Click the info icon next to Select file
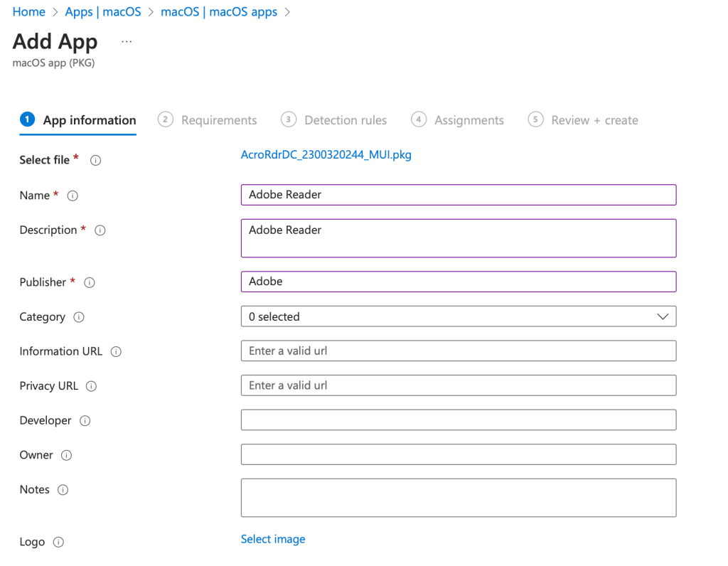This screenshot has width=728, height=566. 95,161
